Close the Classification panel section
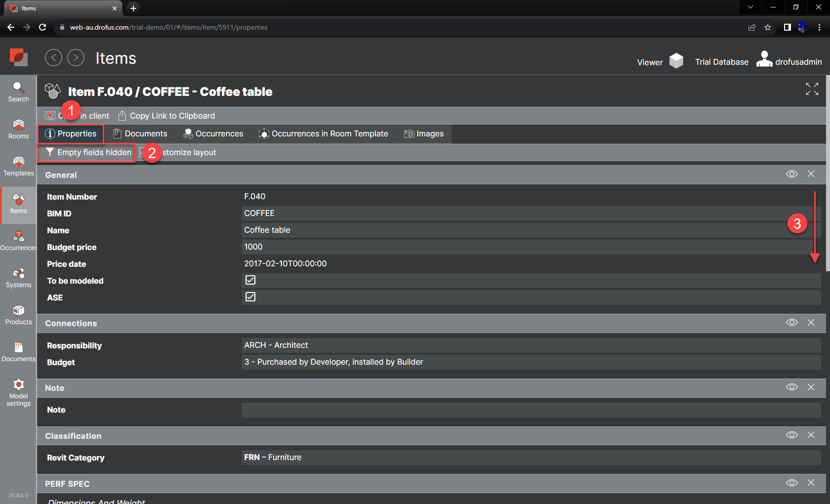Screen dimensions: 830x504 [x=811, y=435]
